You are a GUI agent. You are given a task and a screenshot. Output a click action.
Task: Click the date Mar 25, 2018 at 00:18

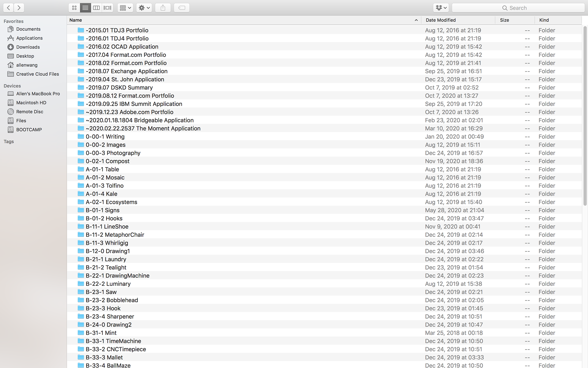pyautogui.click(x=454, y=333)
